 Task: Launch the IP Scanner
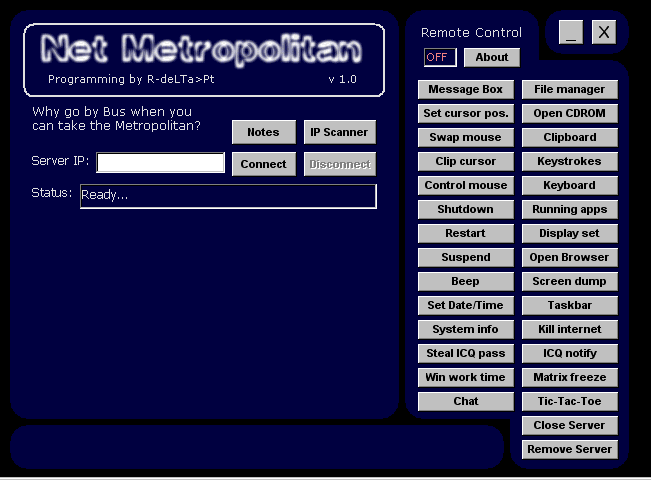tap(339, 132)
